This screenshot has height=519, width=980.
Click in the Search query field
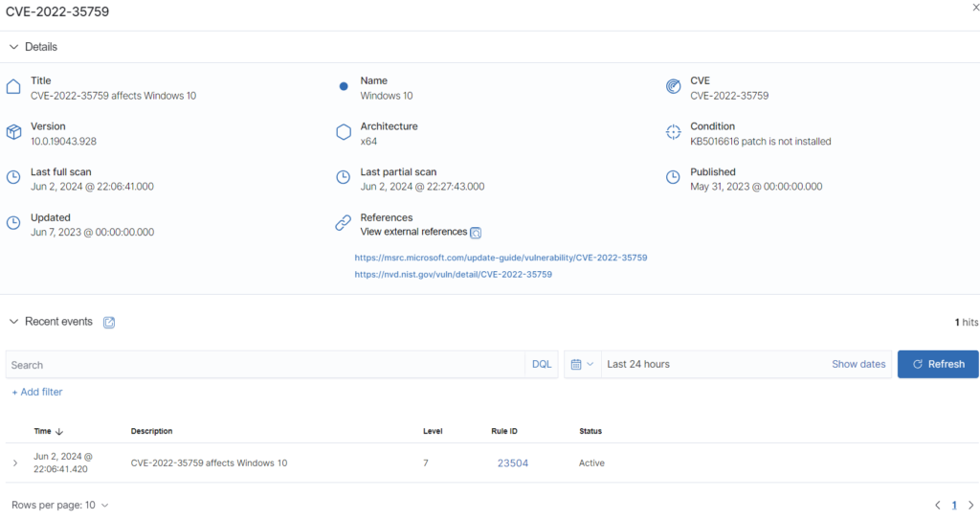(264, 365)
